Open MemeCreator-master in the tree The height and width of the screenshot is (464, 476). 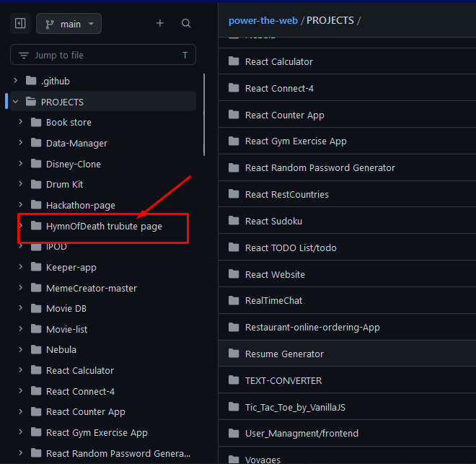(92, 288)
